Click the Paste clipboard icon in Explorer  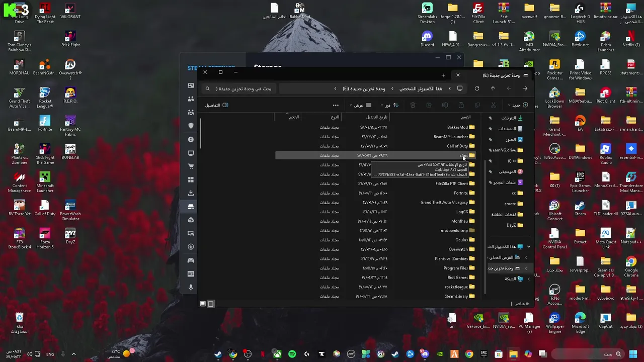[x=461, y=105]
